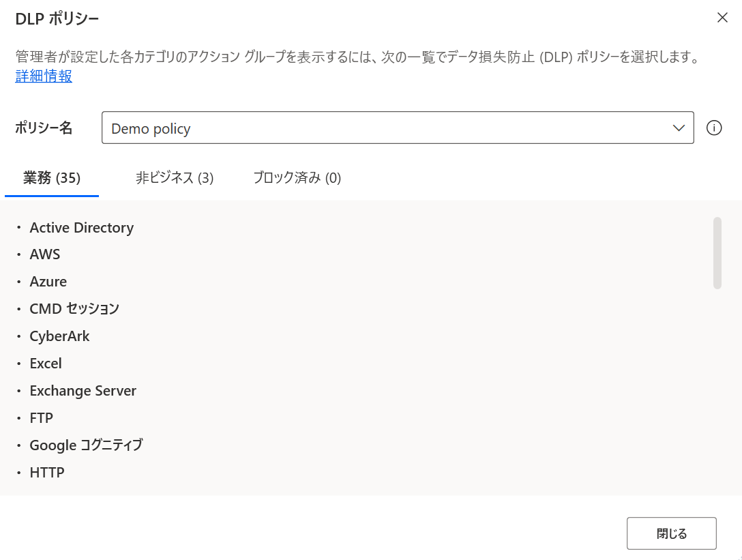Click the vertical scrollbar of the connector list
The width and height of the screenshot is (742, 560).
[x=718, y=252]
